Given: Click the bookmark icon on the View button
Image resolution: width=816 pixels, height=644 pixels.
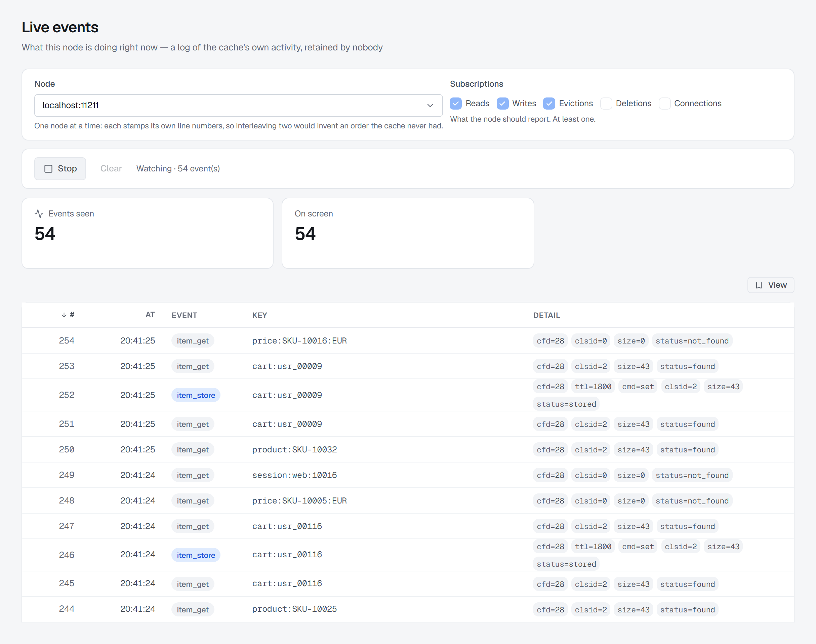Looking at the screenshot, I should click(x=759, y=285).
